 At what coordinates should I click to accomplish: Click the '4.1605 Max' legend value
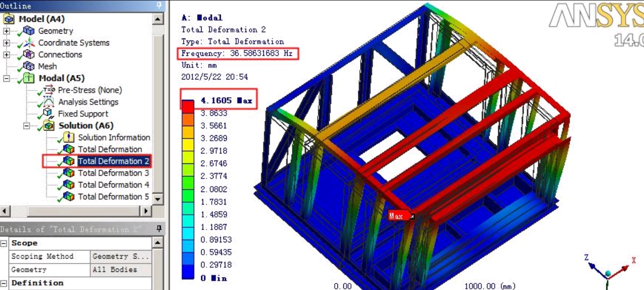(226, 100)
